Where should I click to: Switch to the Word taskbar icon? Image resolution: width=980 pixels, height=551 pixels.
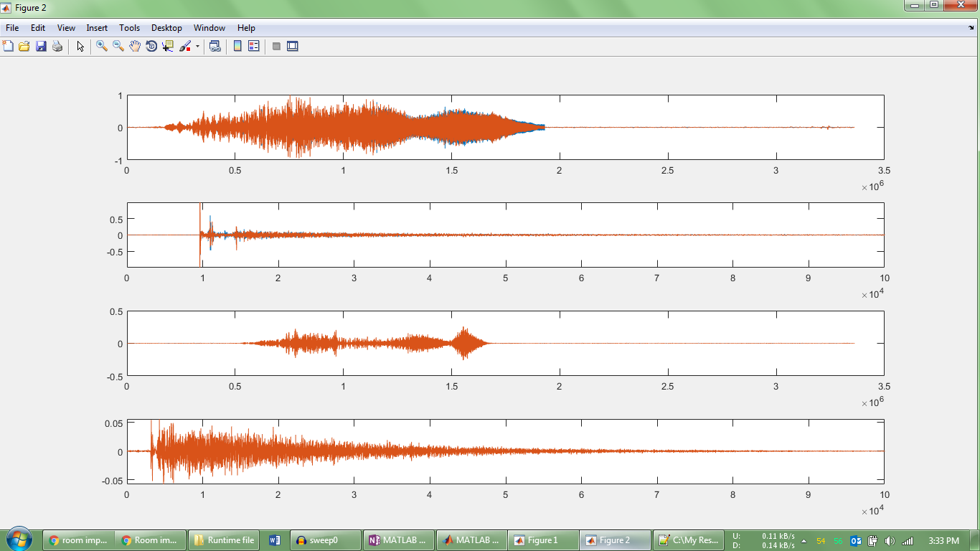[x=275, y=540]
